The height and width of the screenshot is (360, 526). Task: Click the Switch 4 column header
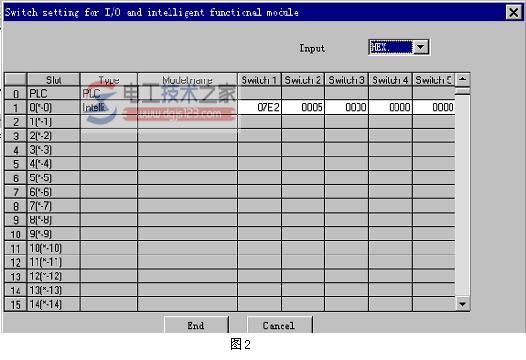coord(390,80)
